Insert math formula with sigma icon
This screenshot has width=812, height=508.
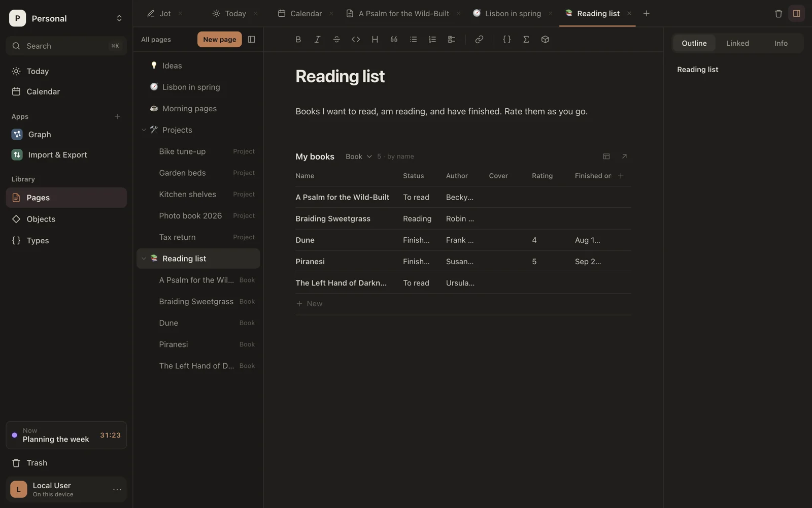[x=526, y=40]
